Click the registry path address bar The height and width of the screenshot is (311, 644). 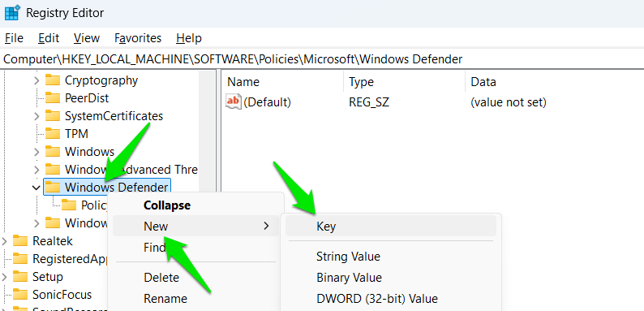322,59
